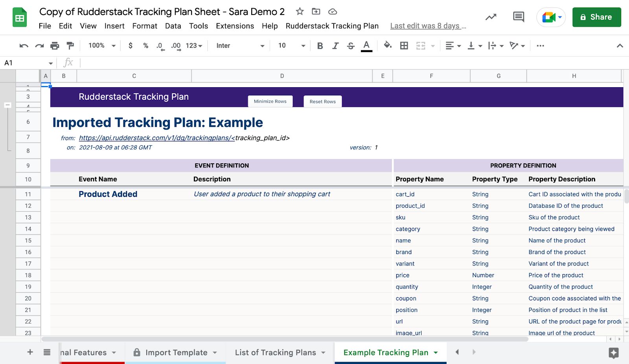Decrease decimal places
The height and width of the screenshot is (364, 629).
(x=160, y=46)
